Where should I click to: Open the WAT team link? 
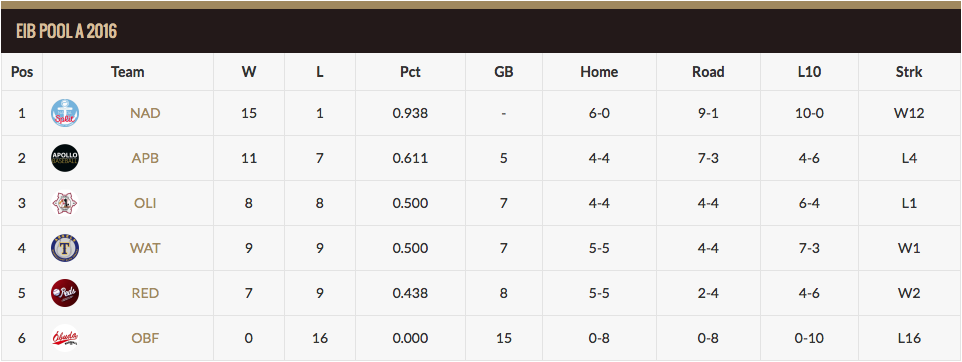[145, 248]
